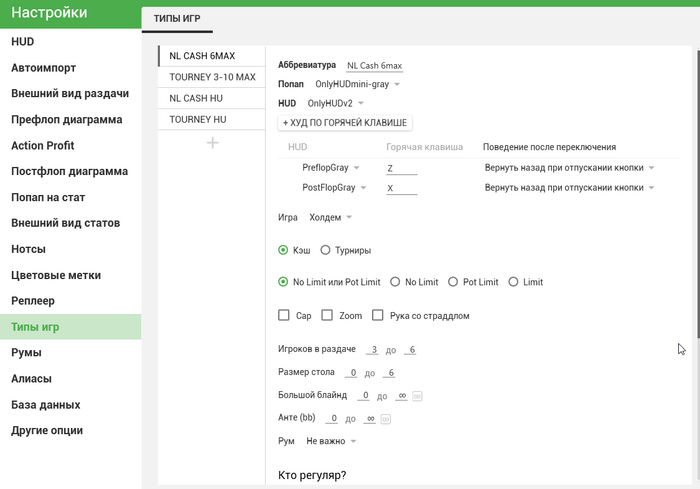700x489 pixels.
Task: Go to Автоимпорт settings section
Action: (44, 68)
